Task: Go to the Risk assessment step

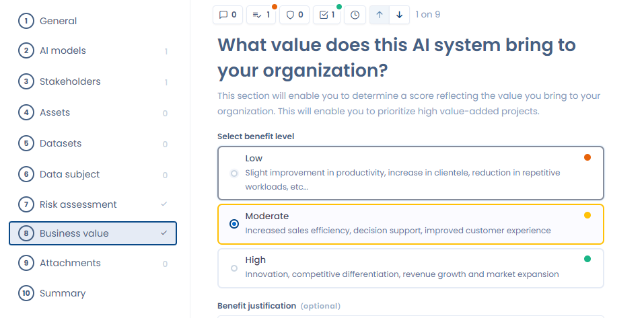Action: 78,204
